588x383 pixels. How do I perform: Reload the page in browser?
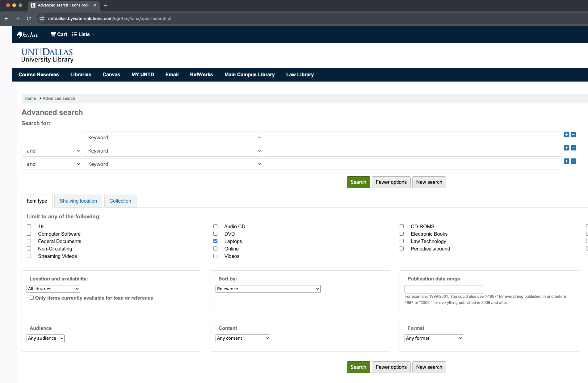29,19
